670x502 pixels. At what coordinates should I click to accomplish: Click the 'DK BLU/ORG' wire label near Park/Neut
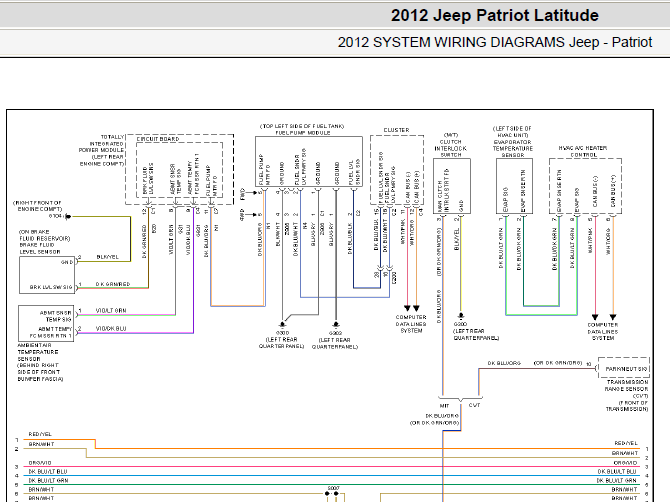coord(504,363)
